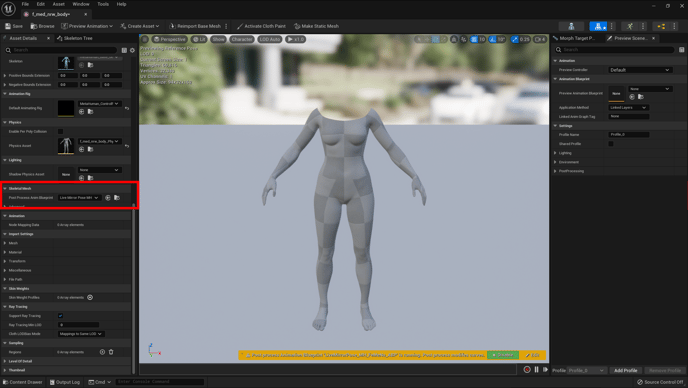Use selected asset for Shadow Physics Asset

click(x=81, y=178)
